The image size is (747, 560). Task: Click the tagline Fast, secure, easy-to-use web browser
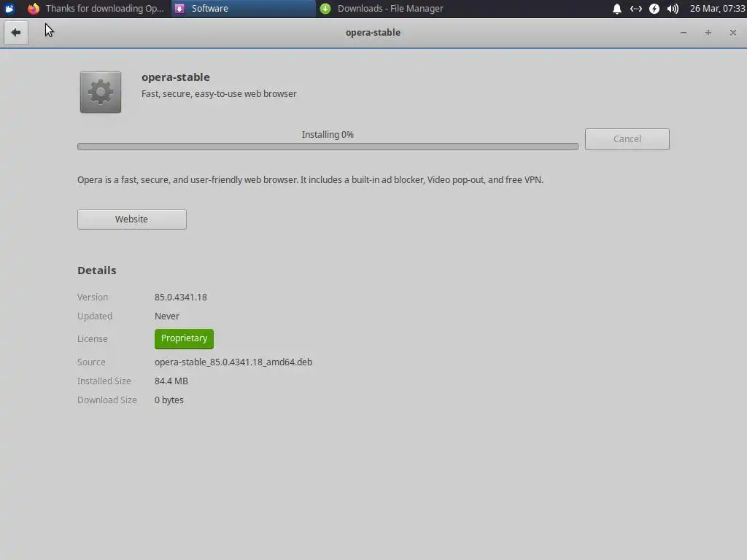coord(219,94)
